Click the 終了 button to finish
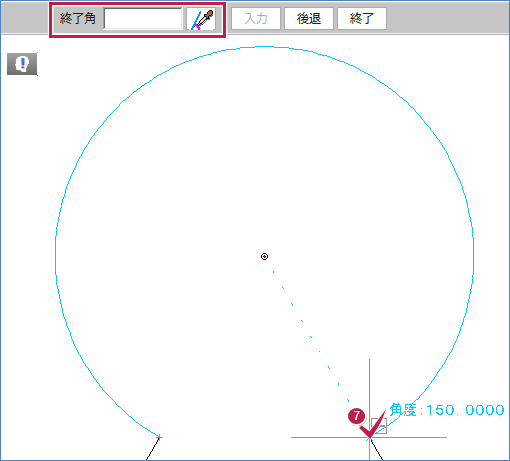The height and width of the screenshot is (461, 510). (x=362, y=19)
